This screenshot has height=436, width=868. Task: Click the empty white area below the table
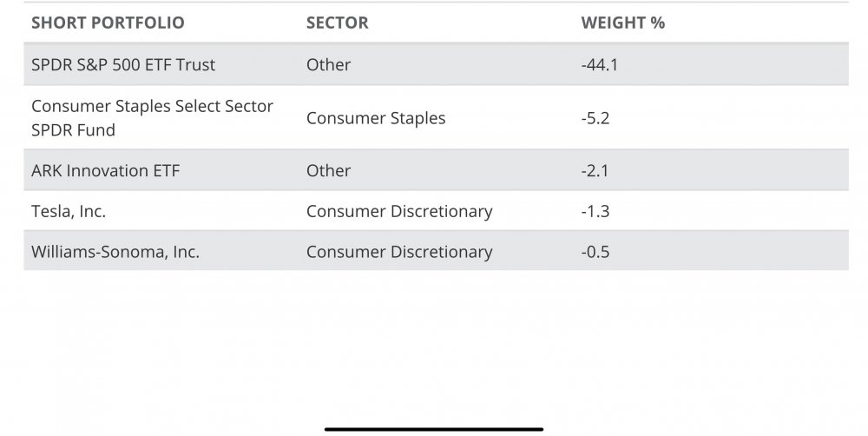coord(434,347)
